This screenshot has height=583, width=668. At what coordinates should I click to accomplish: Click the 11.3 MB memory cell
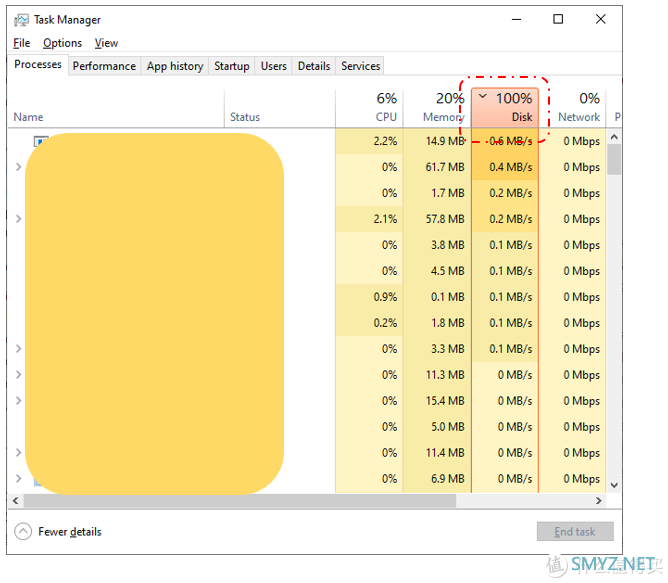(437, 375)
